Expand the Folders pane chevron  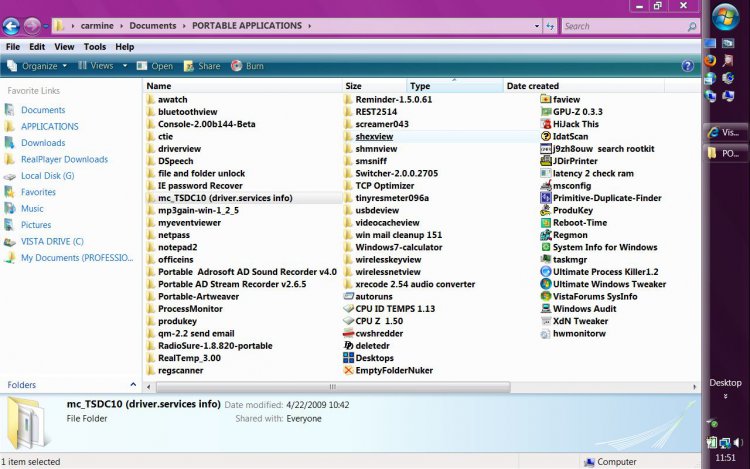point(133,384)
